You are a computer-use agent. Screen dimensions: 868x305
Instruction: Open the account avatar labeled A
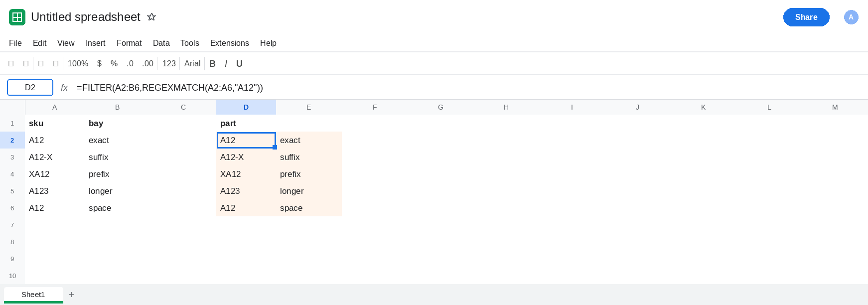click(x=851, y=17)
